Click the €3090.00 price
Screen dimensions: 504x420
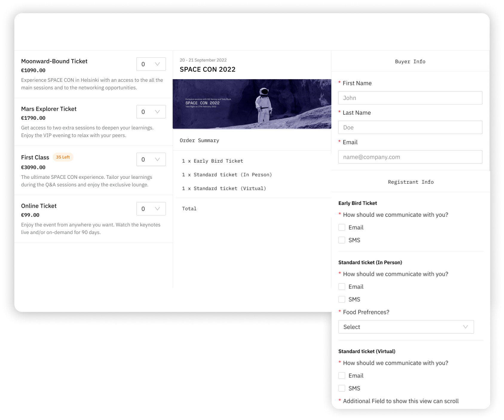pyautogui.click(x=33, y=167)
